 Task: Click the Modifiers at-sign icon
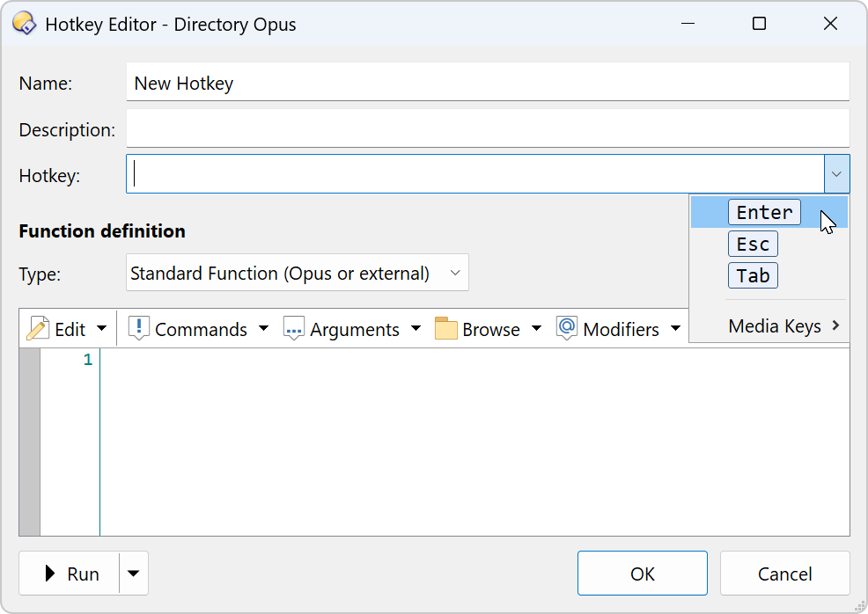point(567,327)
